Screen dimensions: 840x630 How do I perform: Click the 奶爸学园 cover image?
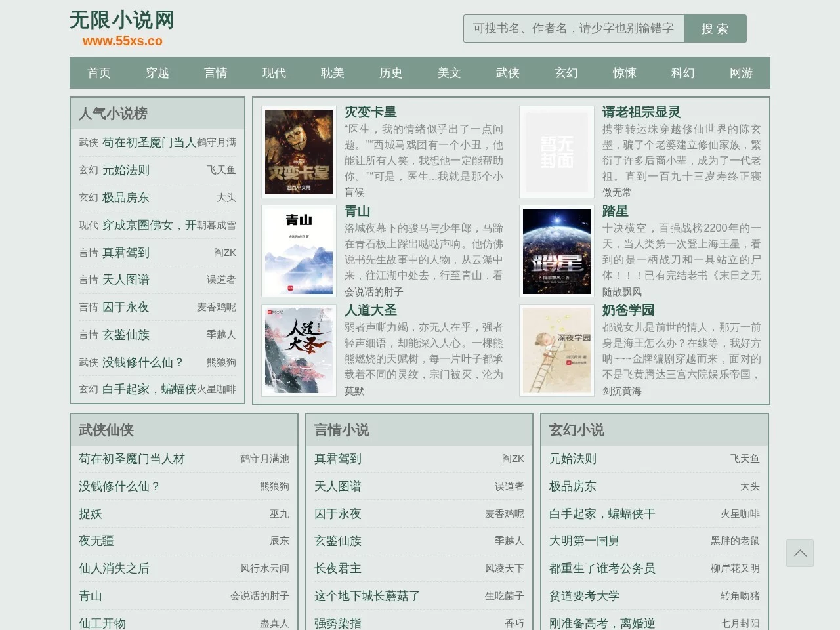[x=556, y=350]
